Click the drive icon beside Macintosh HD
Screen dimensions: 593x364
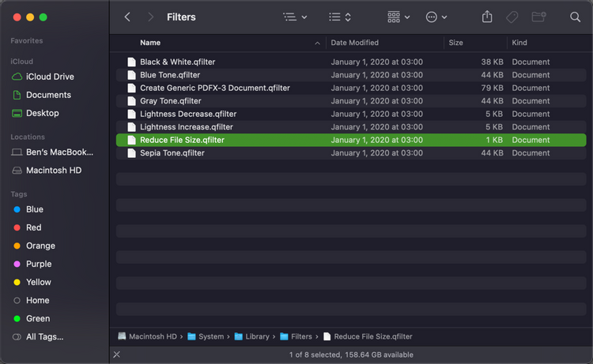[x=17, y=171]
